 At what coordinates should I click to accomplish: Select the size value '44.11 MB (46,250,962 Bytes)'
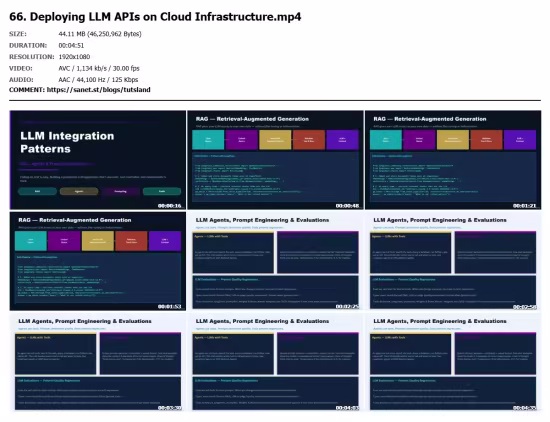coord(100,34)
